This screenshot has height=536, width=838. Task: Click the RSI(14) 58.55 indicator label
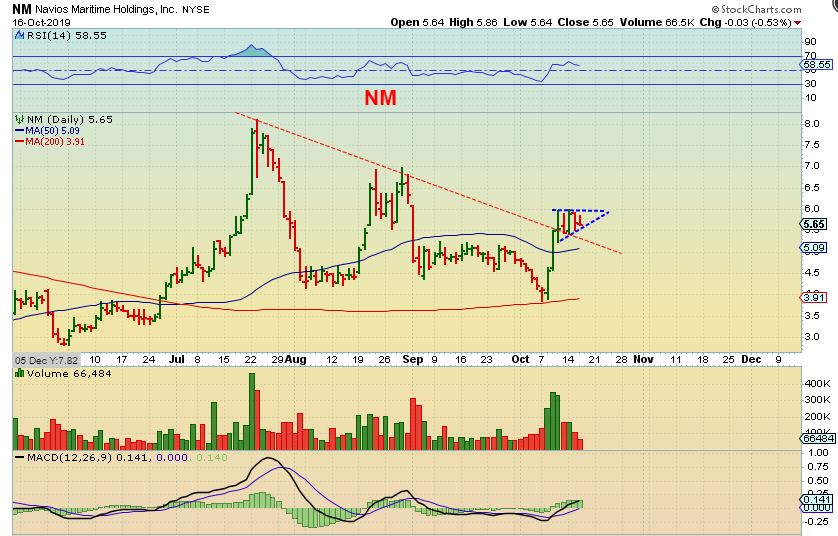66,35
